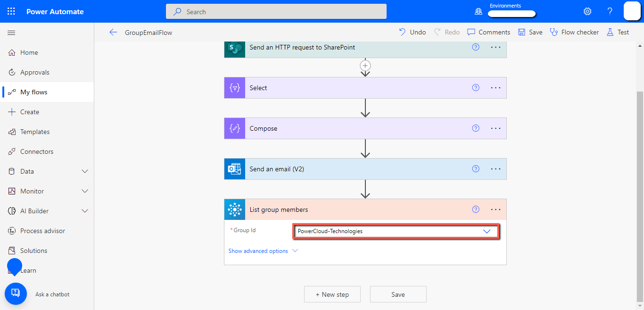Click Redo in the toolbar
Screen dimensions: 644x310
point(446,32)
